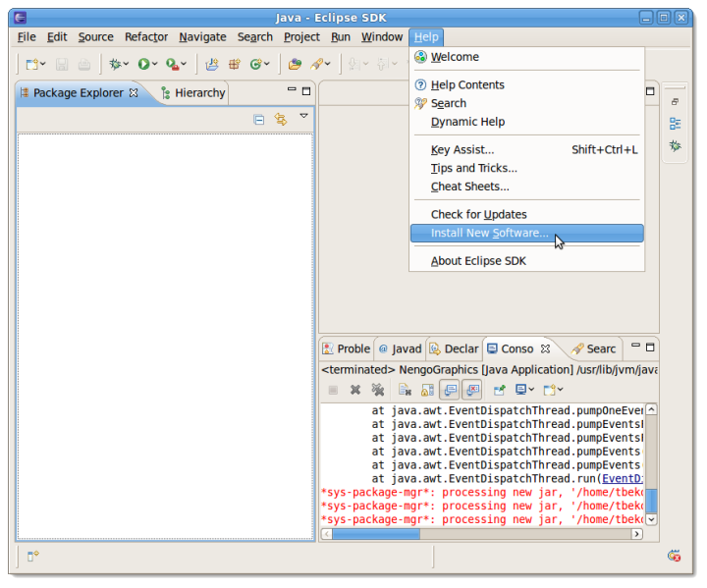Launch Debug using the bug icon
Viewport: 707px width, 588px height.
[116, 65]
